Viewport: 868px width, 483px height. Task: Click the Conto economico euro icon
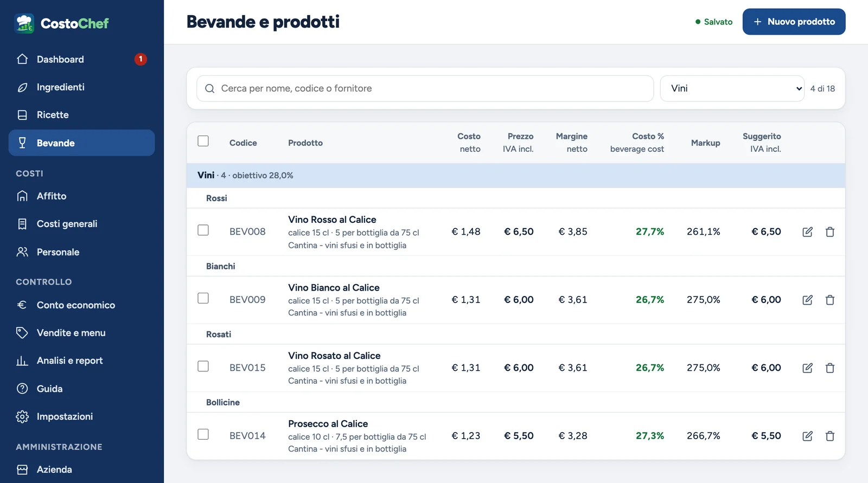pyautogui.click(x=22, y=305)
